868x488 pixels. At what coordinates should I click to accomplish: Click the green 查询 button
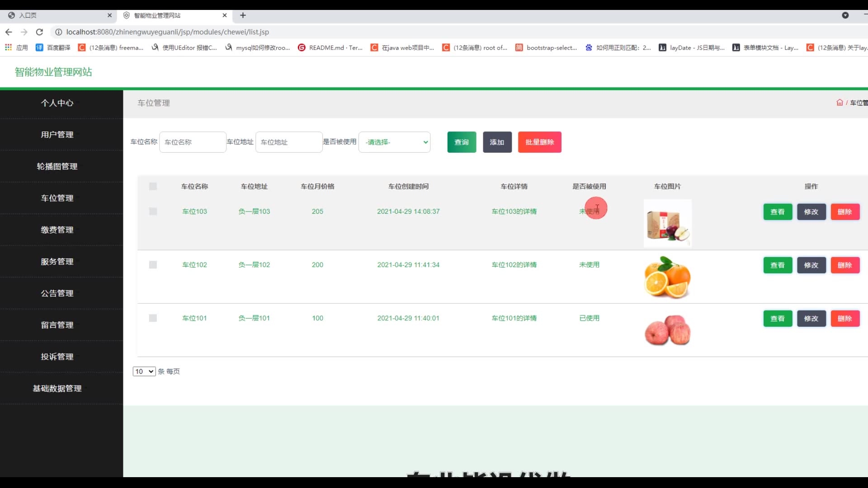point(462,142)
